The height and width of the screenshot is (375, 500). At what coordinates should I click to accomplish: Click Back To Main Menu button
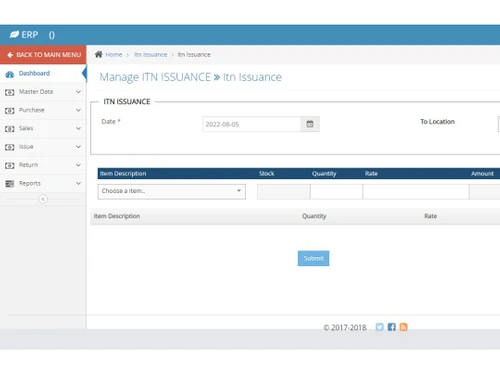point(43,55)
